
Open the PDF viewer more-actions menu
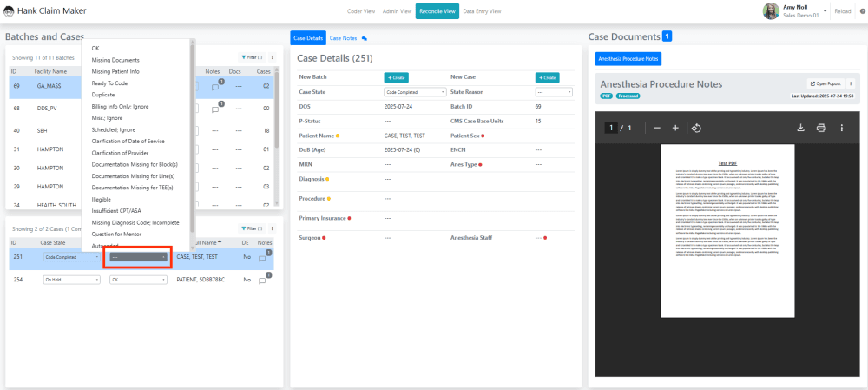coord(841,128)
